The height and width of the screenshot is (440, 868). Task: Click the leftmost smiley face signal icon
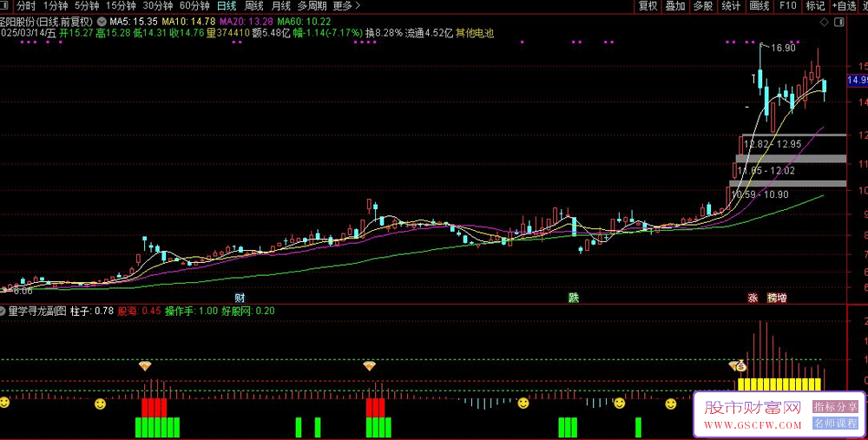(3, 403)
